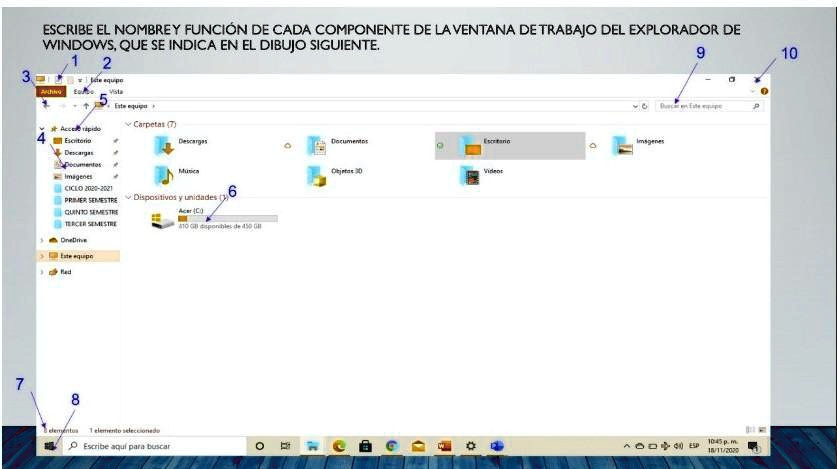This screenshot has height=469, width=837.
Task: Collapse the Acceso rápido tree node
Action: coord(42,129)
